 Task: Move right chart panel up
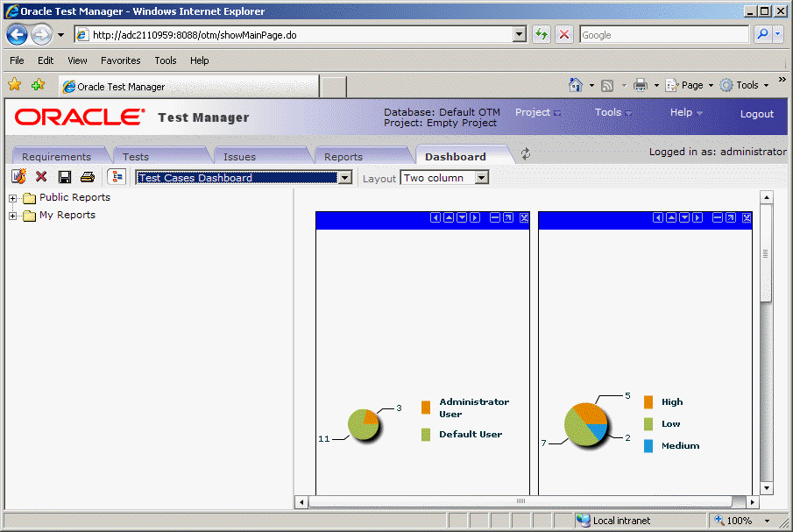[x=671, y=217]
